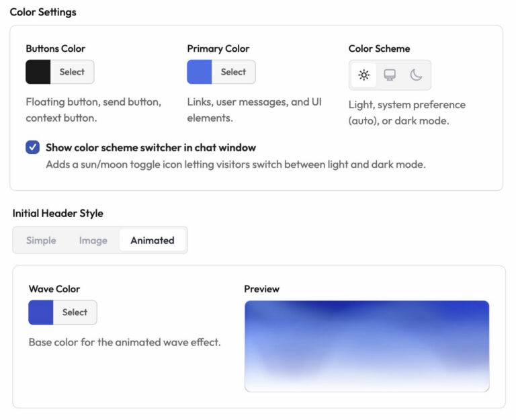Click the animated wave preview image
Image resolution: width=516 pixels, height=420 pixels.
[366, 345]
